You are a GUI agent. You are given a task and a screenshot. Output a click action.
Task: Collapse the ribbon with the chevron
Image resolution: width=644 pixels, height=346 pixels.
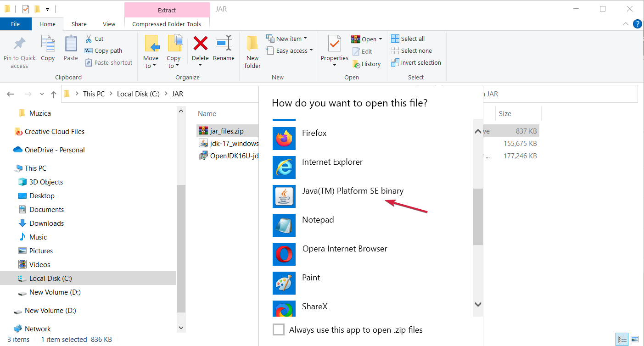click(x=626, y=24)
